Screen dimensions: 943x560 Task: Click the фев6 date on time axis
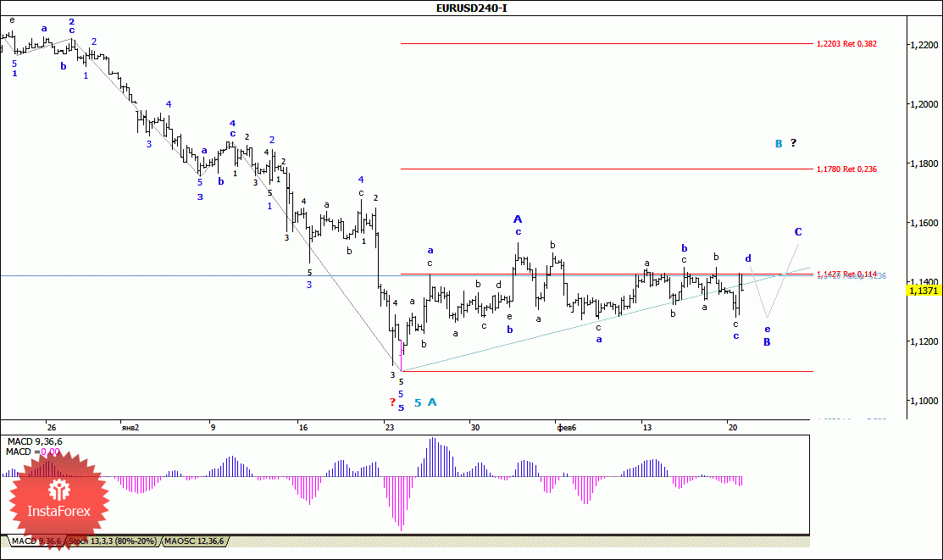(567, 428)
